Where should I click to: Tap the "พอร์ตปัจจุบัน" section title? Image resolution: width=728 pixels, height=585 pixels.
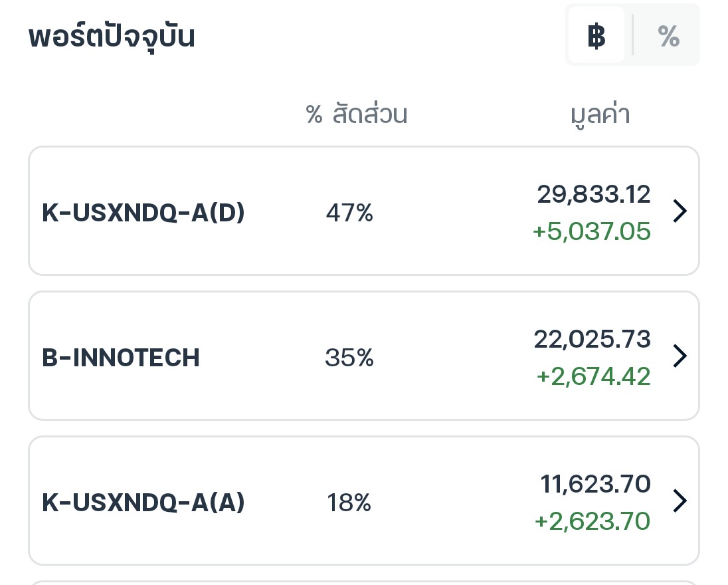(112, 37)
